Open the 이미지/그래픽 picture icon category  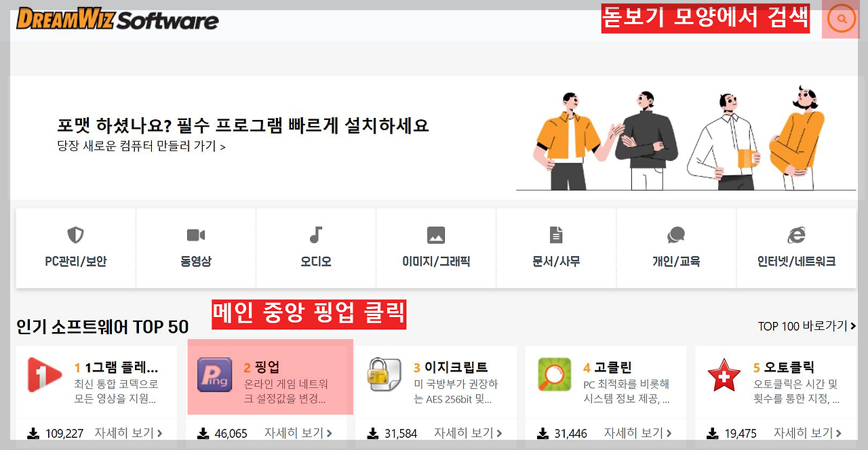pyautogui.click(x=436, y=235)
